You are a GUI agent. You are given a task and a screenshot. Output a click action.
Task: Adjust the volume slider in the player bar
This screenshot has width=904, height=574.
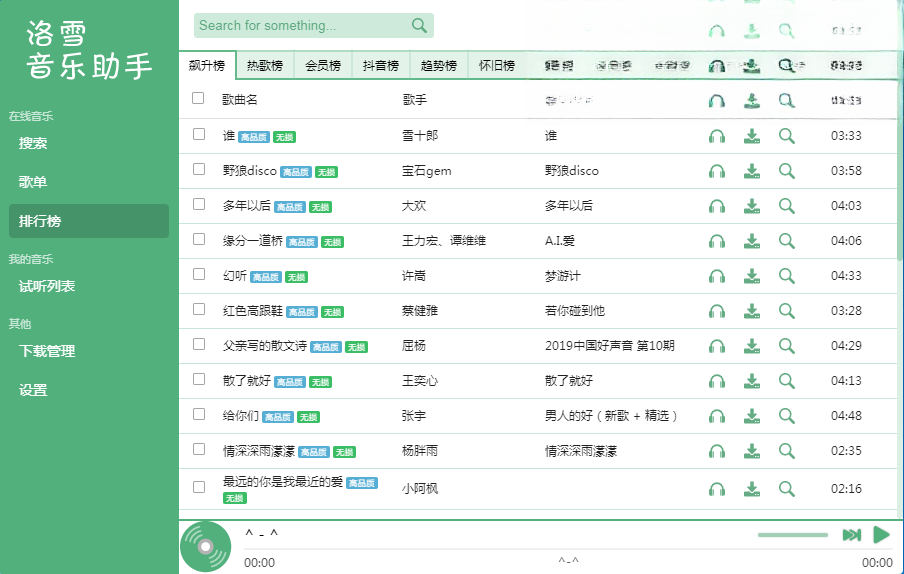[x=793, y=535]
